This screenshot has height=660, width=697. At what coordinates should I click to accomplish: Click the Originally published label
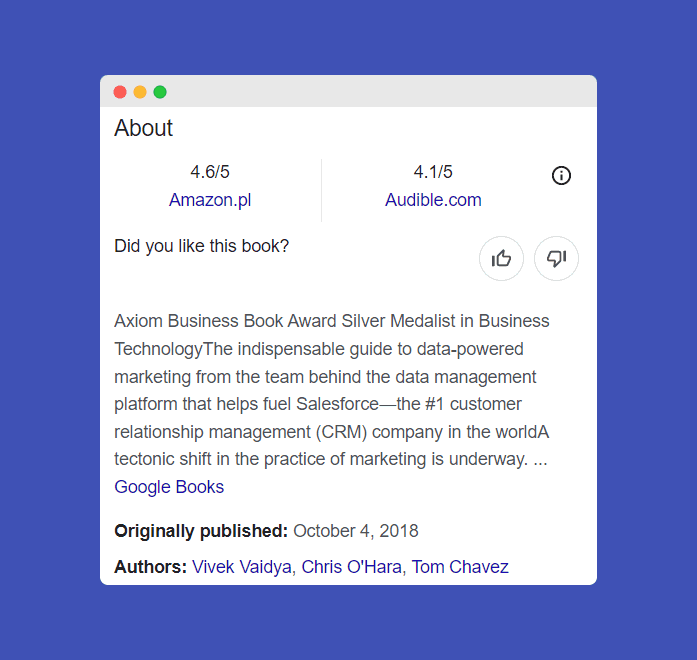[201, 531]
